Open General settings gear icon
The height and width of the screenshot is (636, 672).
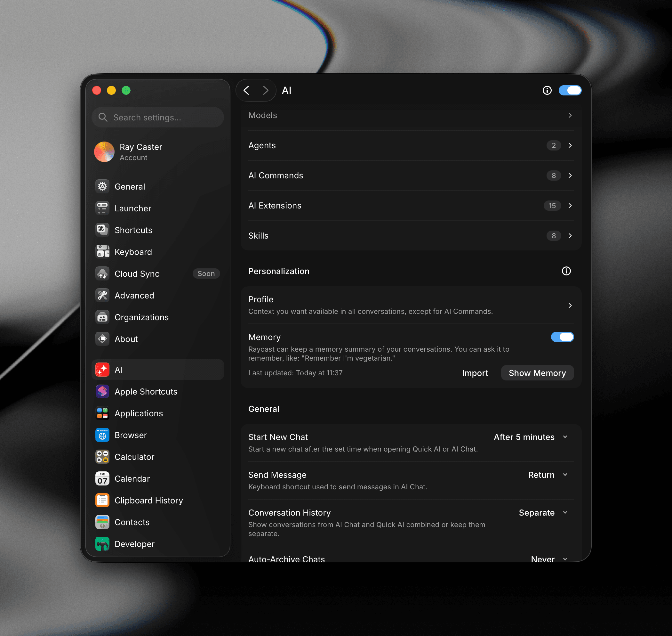pos(102,186)
